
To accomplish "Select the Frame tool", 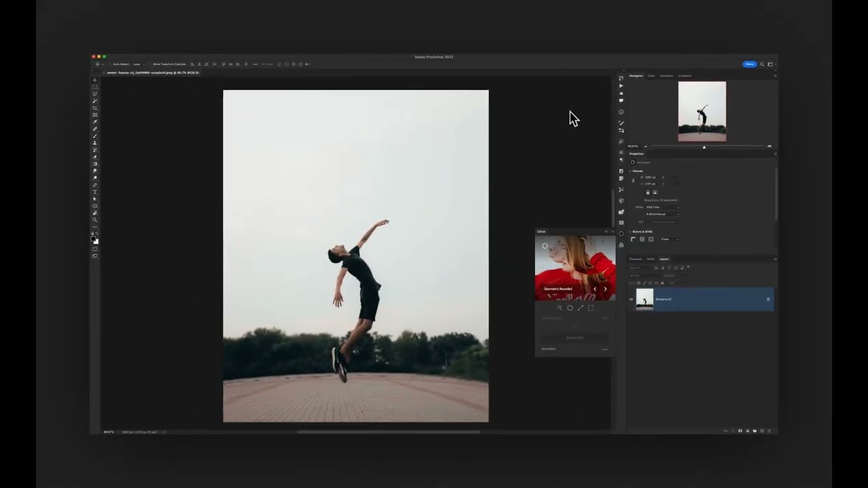I will point(94,115).
